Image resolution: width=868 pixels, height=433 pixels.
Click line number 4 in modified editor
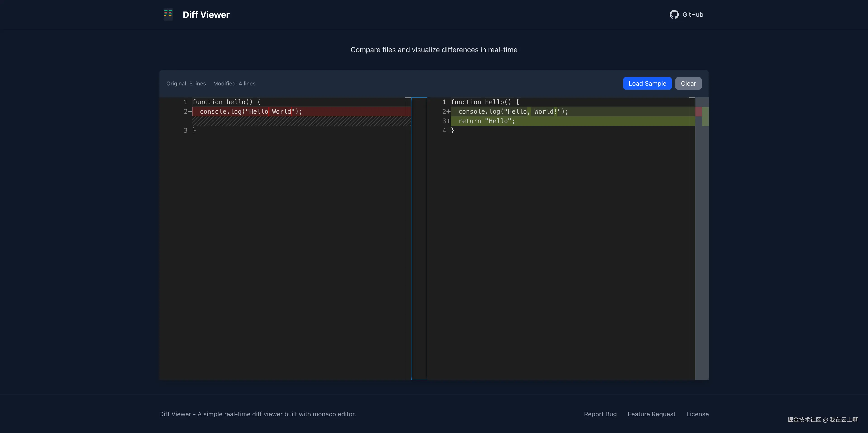point(444,130)
